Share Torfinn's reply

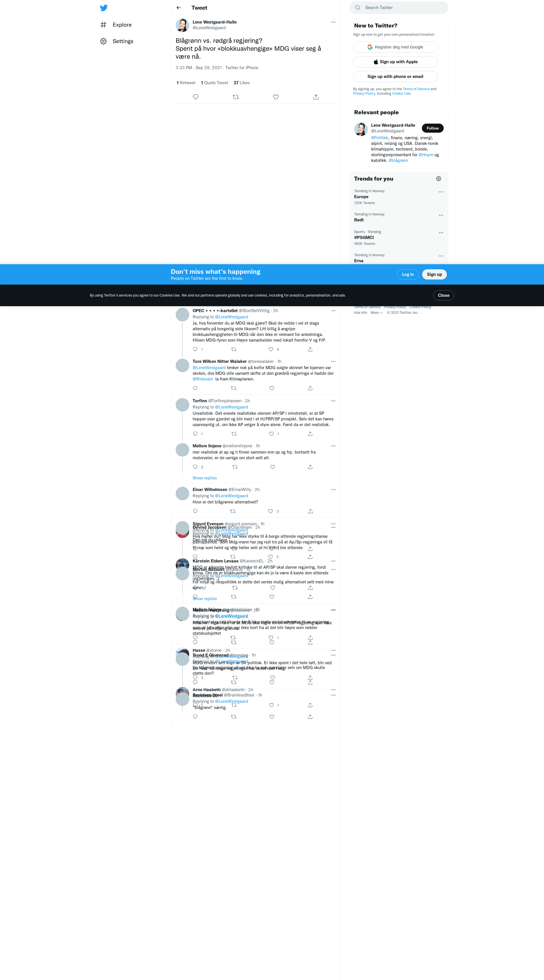pos(310,434)
